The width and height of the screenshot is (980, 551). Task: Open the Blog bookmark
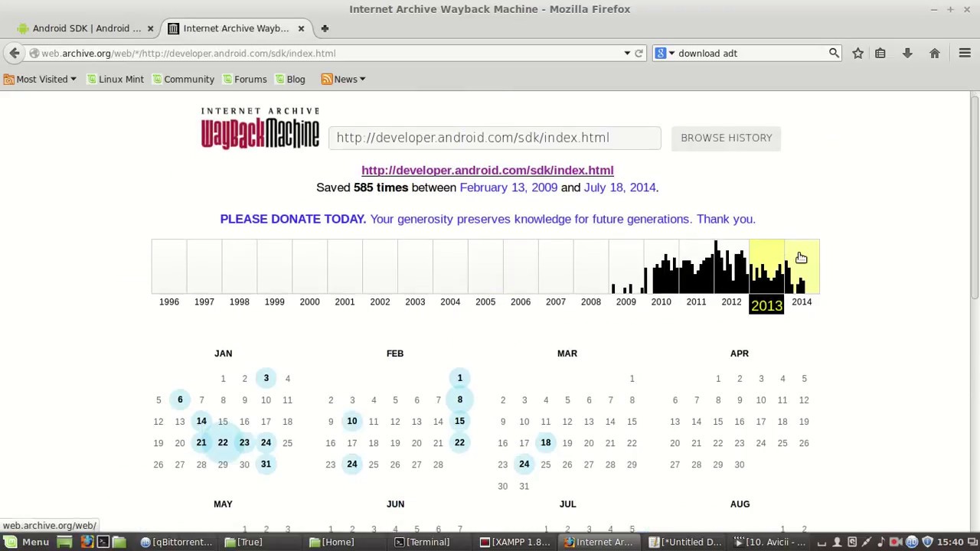pos(289,79)
